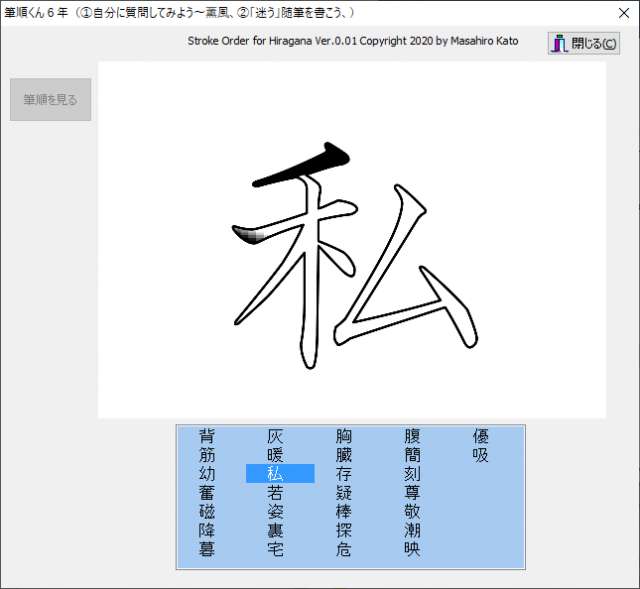
Task: Select kanji 降 in the list
Action: tap(207, 530)
